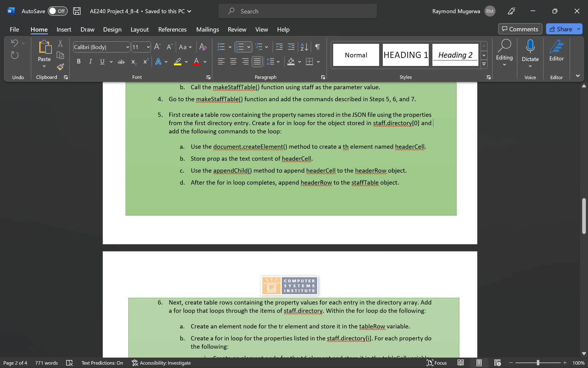Apply superscript formatting
Screen dimensions: 588x368
[x=146, y=62]
